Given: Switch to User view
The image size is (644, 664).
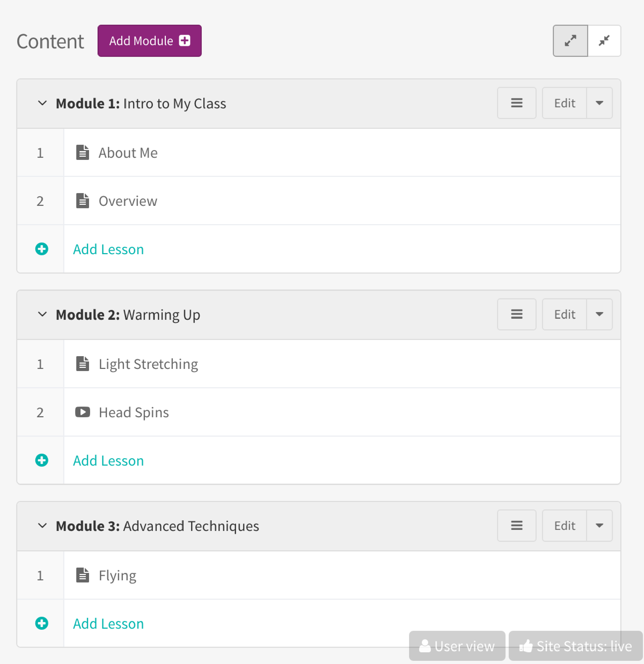Looking at the screenshot, I should pyautogui.click(x=457, y=646).
